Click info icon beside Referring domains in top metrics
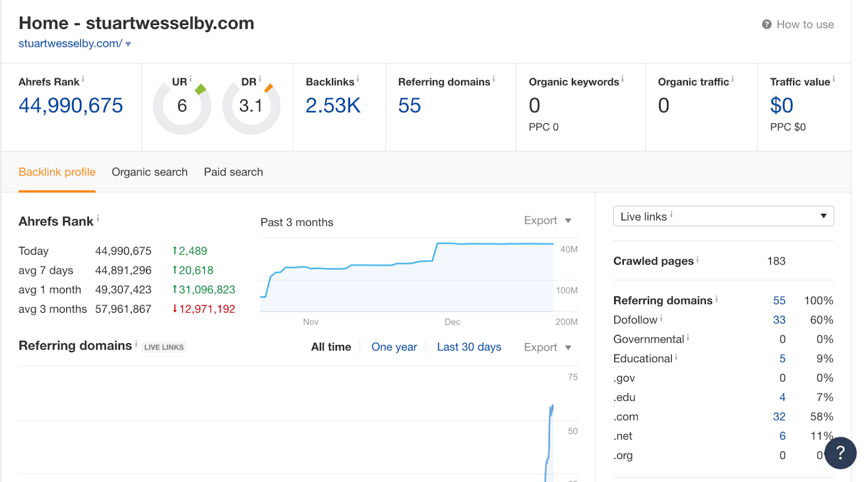This screenshot has height=482, width=868. [494, 79]
